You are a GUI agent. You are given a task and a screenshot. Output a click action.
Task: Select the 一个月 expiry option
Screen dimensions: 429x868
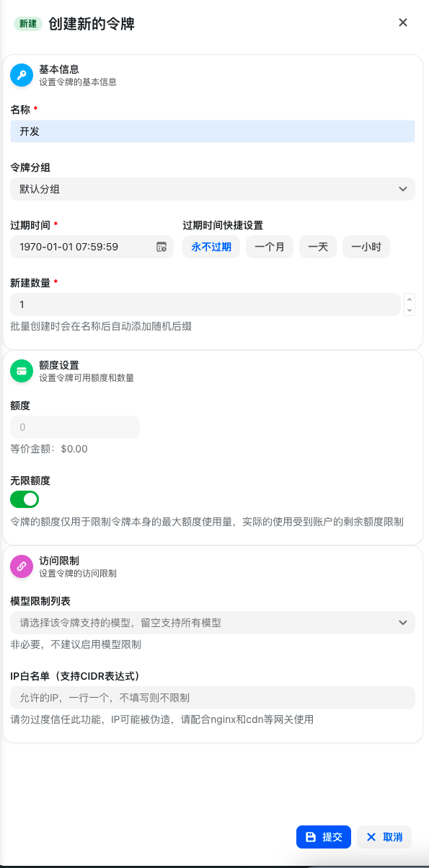click(269, 247)
